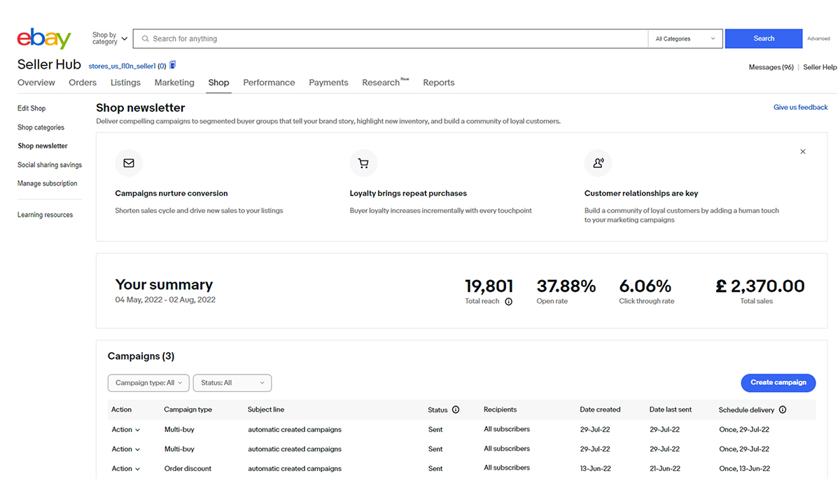
Task: Dismiss the info banner with the X
Action: (803, 152)
